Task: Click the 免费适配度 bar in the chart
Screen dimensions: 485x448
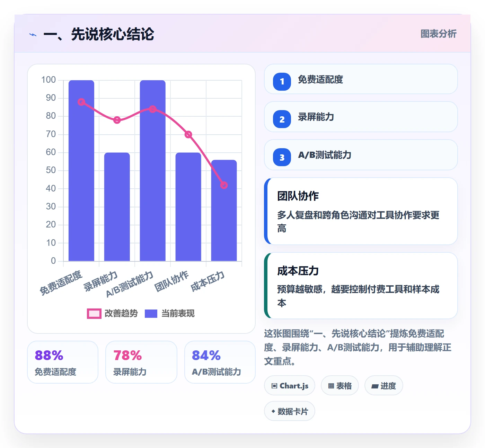Action: pyautogui.click(x=81, y=171)
